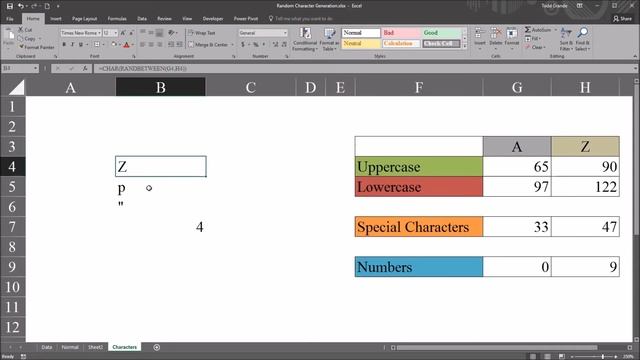Switch to the Data sheet tab
The height and width of the screenshot is (360, 640).
[x=47, y=347]
